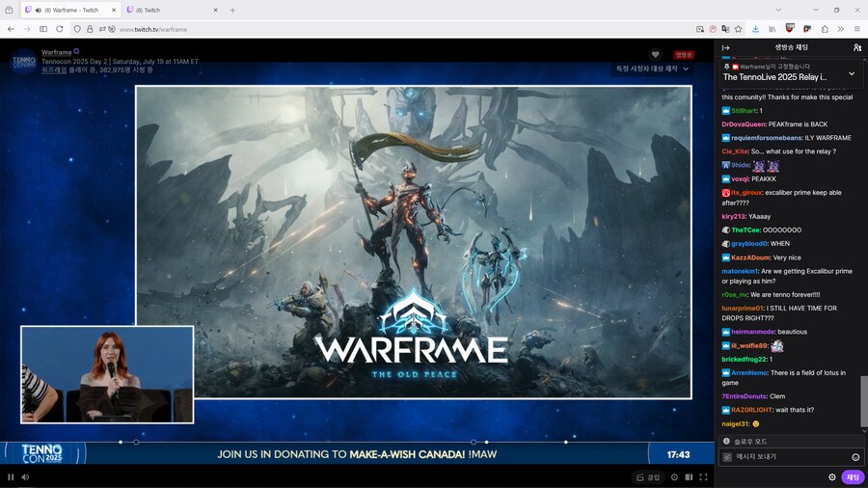Bookmark this page with star
868x488 pixels.
[x=738, y=29]
